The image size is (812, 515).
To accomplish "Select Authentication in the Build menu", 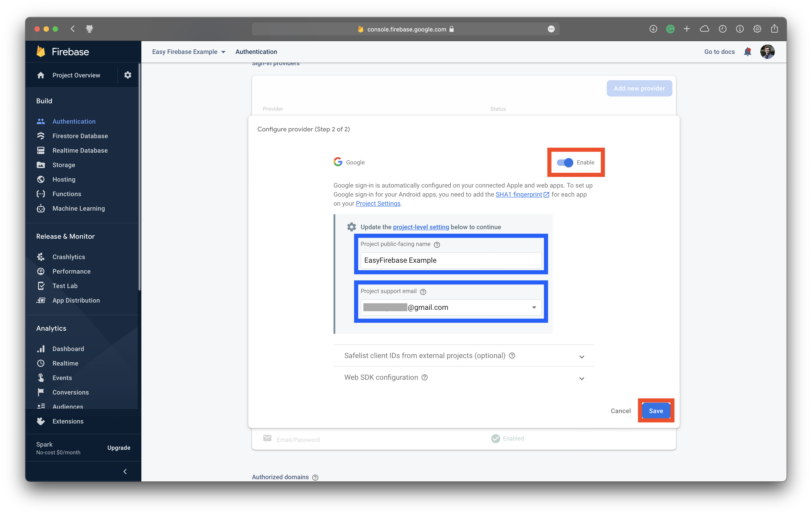I will pyautogui.click(x=74, y=121).
